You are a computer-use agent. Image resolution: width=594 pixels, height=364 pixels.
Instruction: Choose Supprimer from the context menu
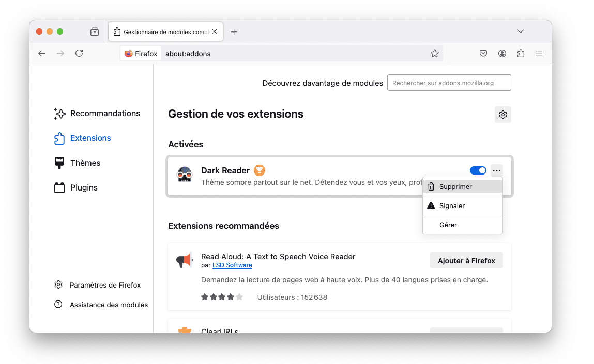click(463, 186)
